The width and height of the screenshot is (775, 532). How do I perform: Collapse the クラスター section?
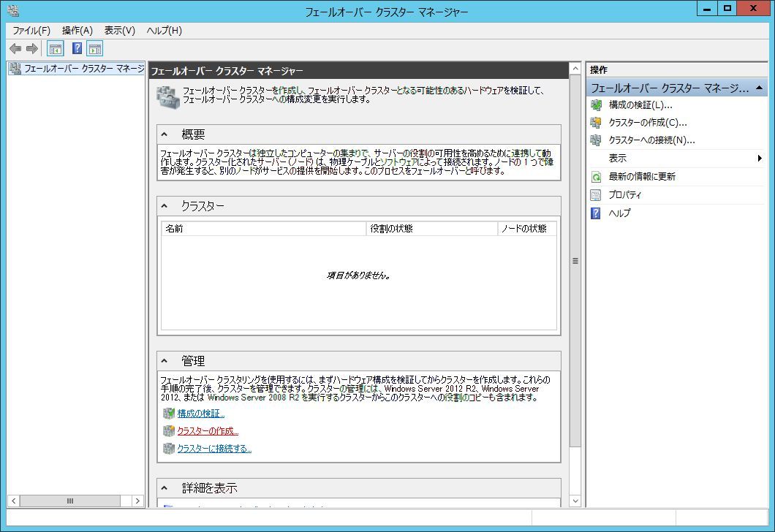point(165,206)
